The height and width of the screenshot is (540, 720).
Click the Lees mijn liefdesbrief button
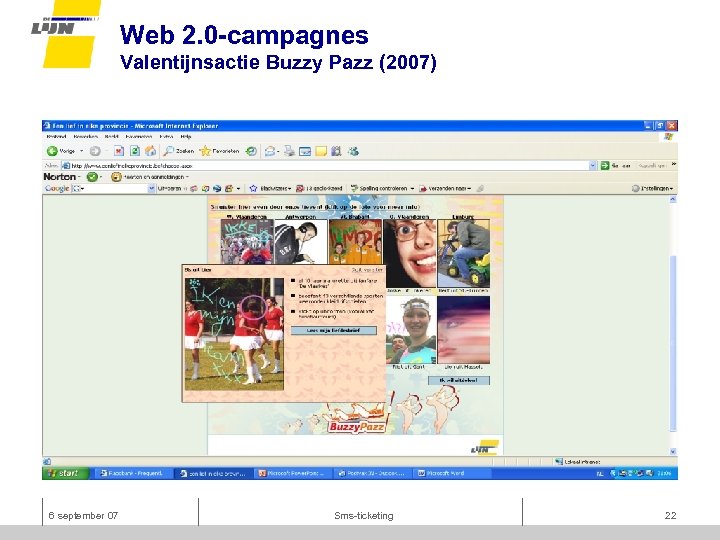333,330
